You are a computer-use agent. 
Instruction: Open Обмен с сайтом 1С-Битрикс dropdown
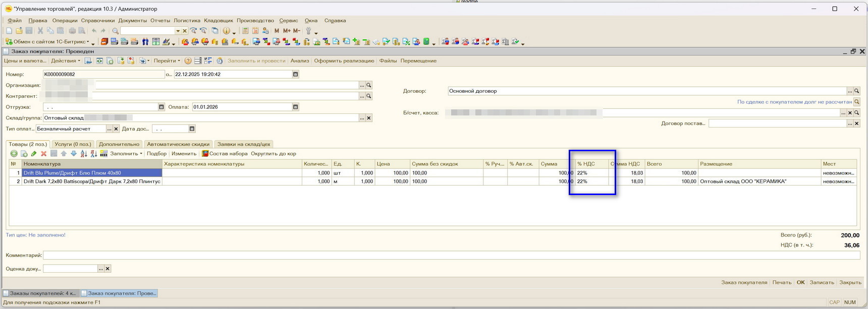[49, 42]
